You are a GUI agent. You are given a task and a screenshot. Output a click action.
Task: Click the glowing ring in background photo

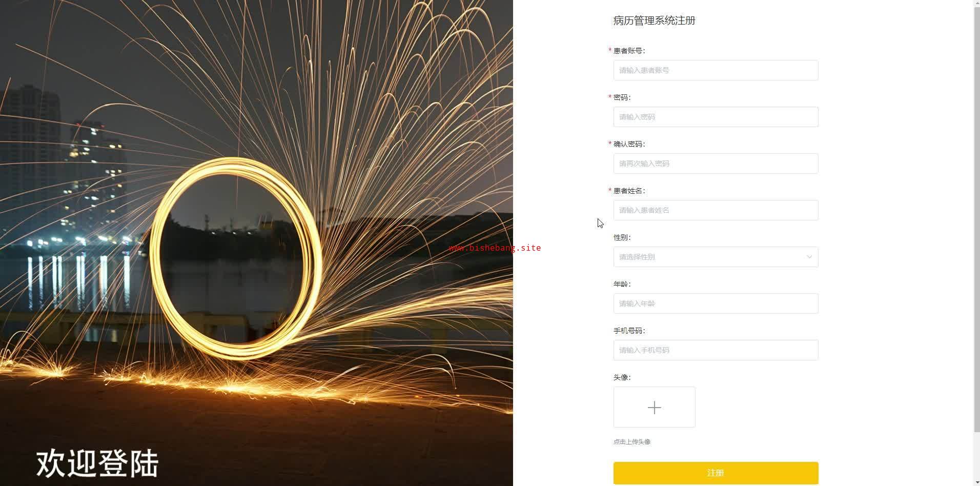click(x=236, y=258)
